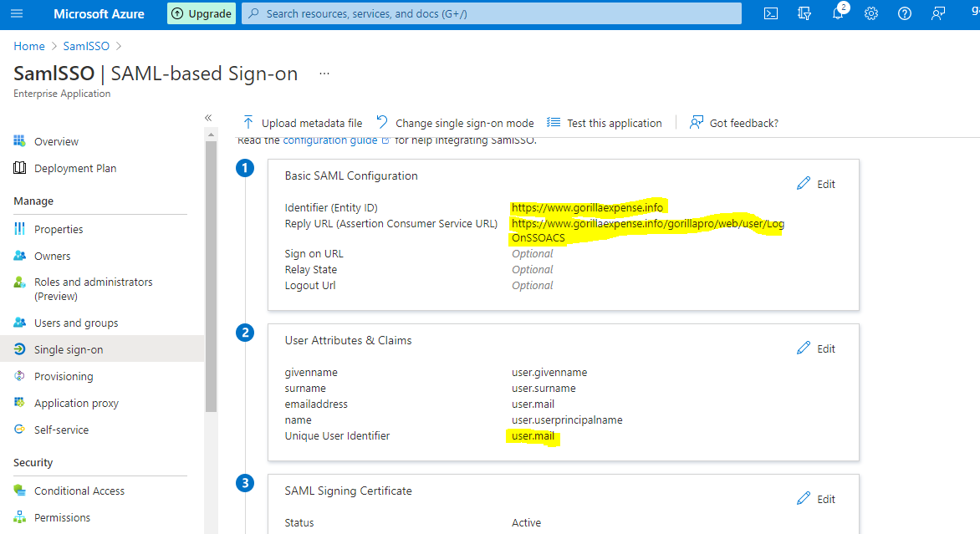Click Test this application
The width and height of the screenshot is (980, 534).
point(605,123)
